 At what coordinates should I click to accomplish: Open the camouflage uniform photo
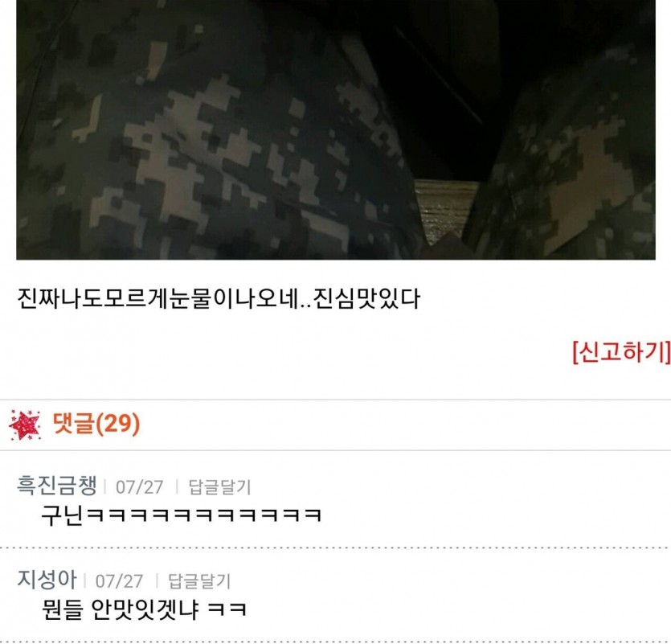point(336,129)
